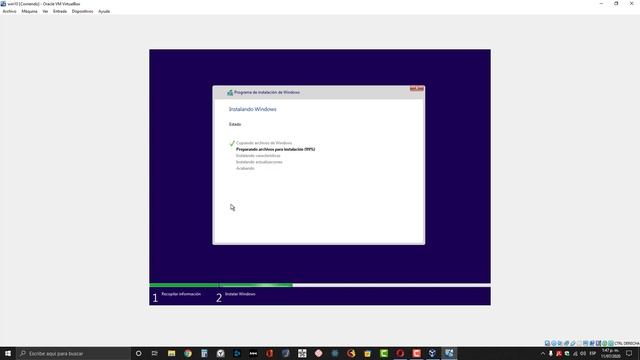The width and height of the screenshot is (640, 360).
Task: Open the VirtualBox Manager cube icon on taskbar
Action: point(433,353)
